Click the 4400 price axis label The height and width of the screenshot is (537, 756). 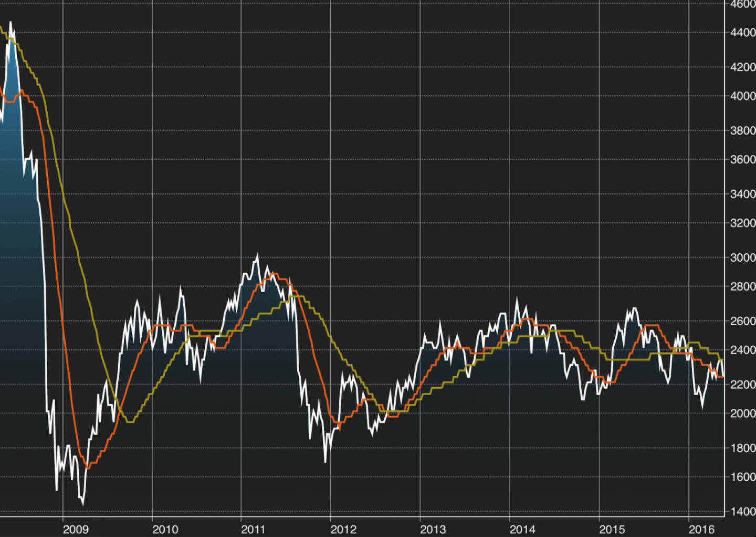point(742,33)
